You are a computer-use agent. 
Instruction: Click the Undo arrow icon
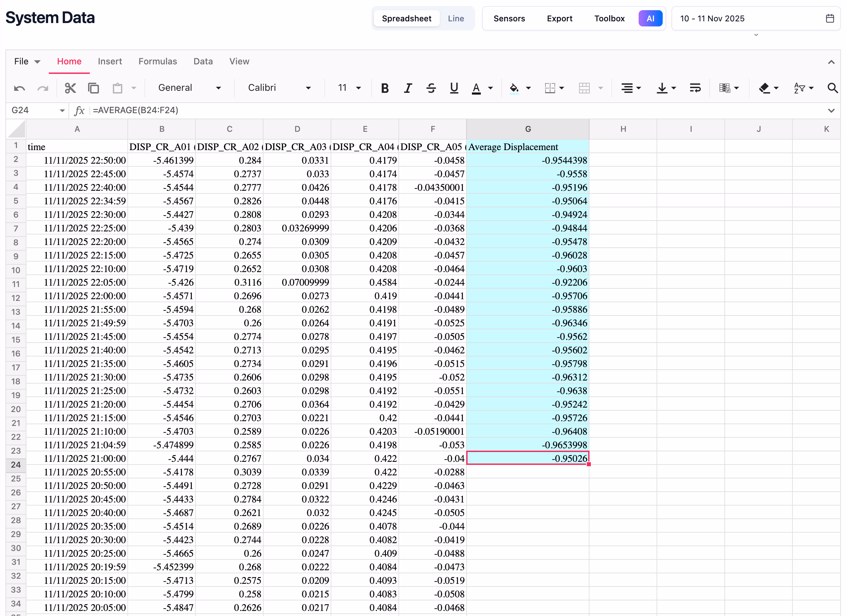point(19,88)
